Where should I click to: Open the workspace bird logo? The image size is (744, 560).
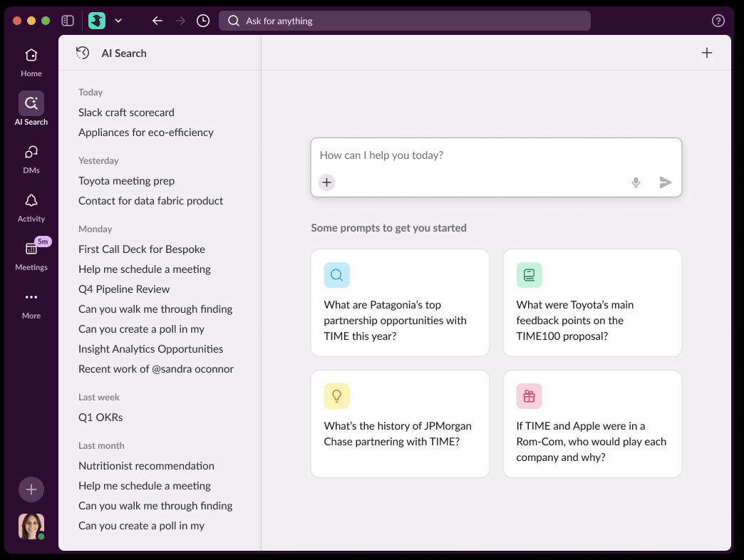97,21
